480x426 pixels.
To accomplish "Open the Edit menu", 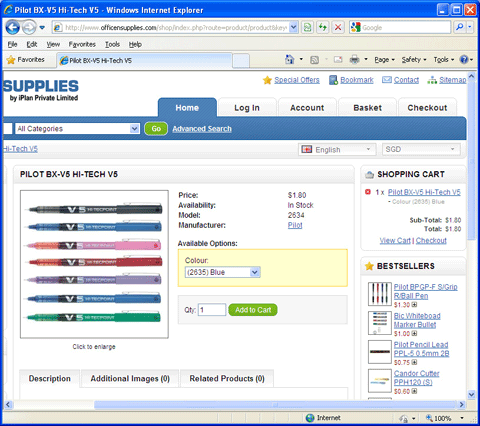I will [32, 44].
